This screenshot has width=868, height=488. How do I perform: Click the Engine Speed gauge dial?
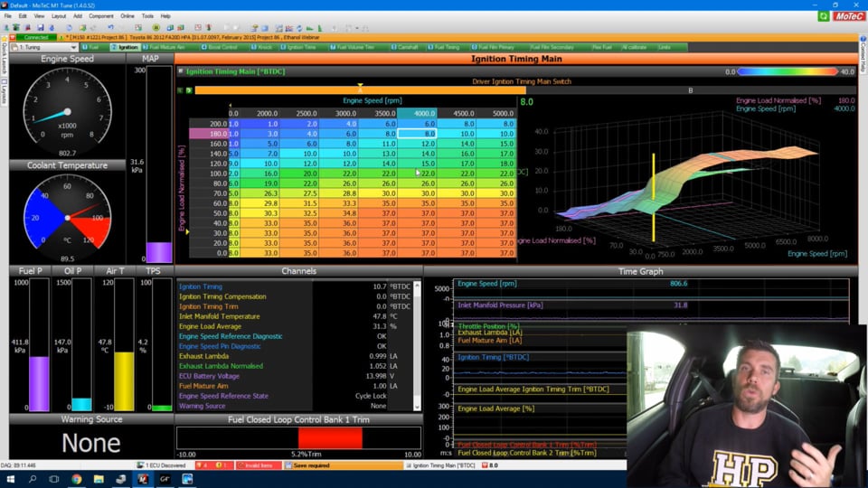coord(67,111)
